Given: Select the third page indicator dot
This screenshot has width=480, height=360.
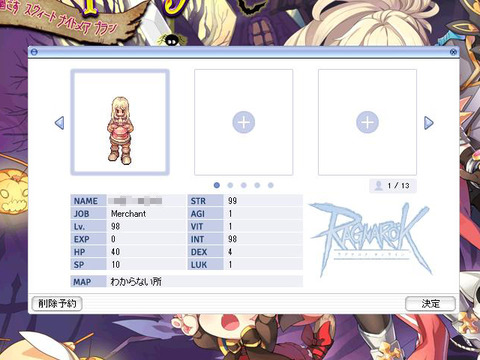Looking at the screenshot, I should point(244,185).
